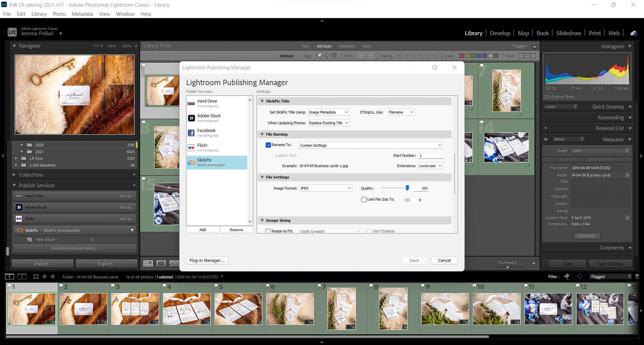The image size is (644, 345).
Task: Go forward with the filmstrip right arrow
Action: (53, 277)
